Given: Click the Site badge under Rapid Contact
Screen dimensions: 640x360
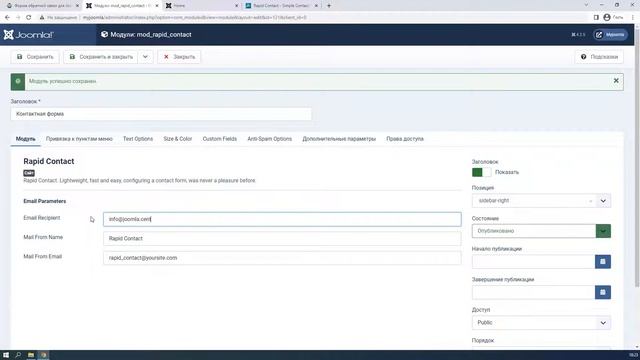Looking at the screenshot, I should (x=29, y=173).
